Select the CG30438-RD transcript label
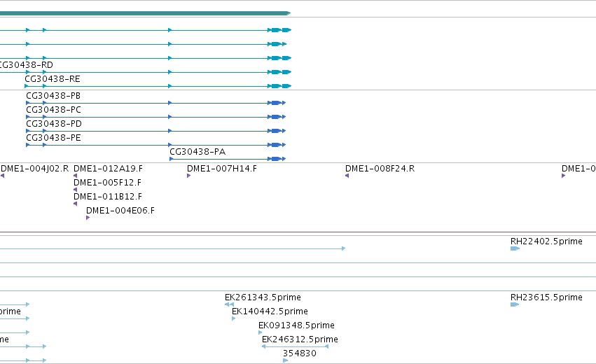 point(26,65)
